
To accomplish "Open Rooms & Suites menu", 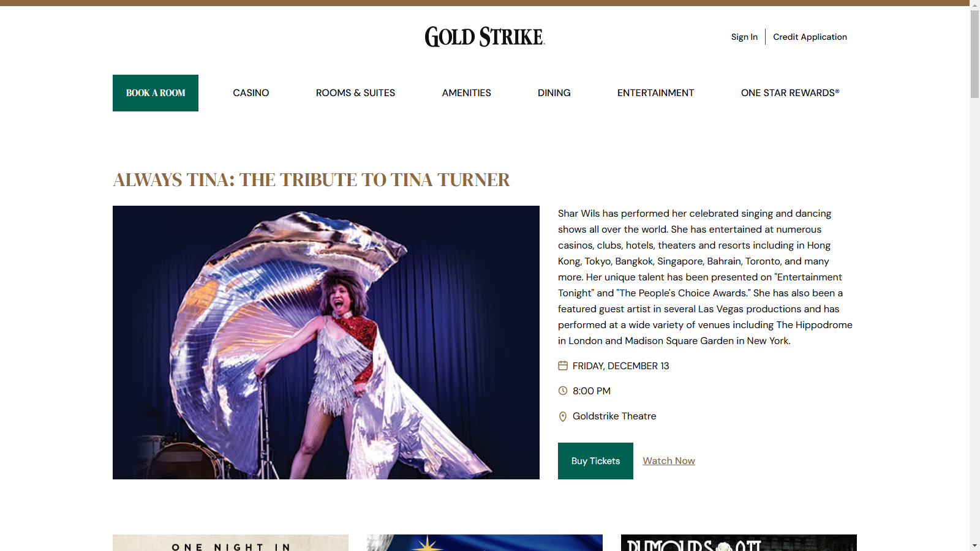I will click(355, 93).
